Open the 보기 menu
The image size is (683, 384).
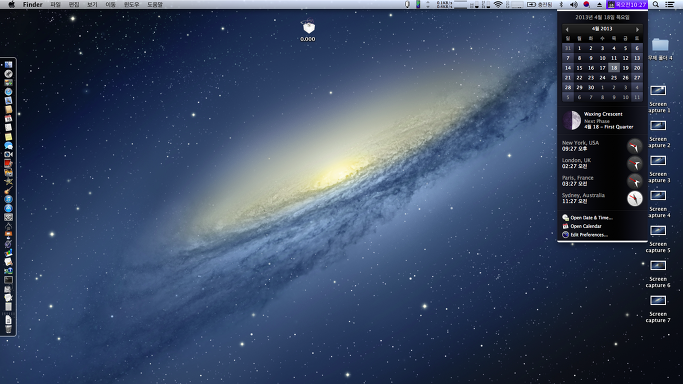coord(92,4)
